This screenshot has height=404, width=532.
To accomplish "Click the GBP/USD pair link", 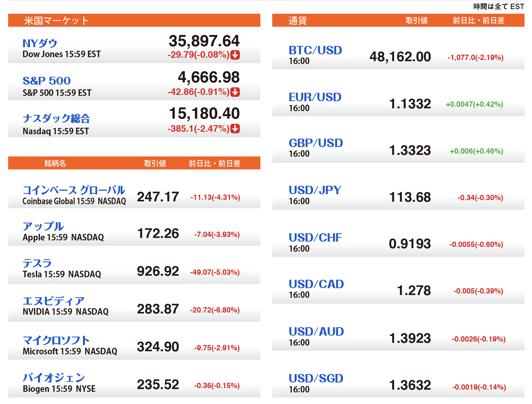I will coord(316,143).
